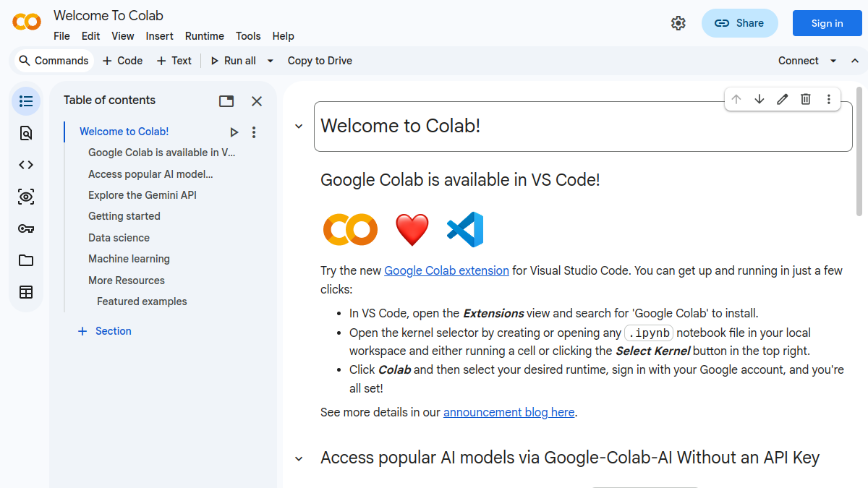The width and height of the screenshot is (868, 488).
Task: Click the red heart image
Action: point(412,230)
